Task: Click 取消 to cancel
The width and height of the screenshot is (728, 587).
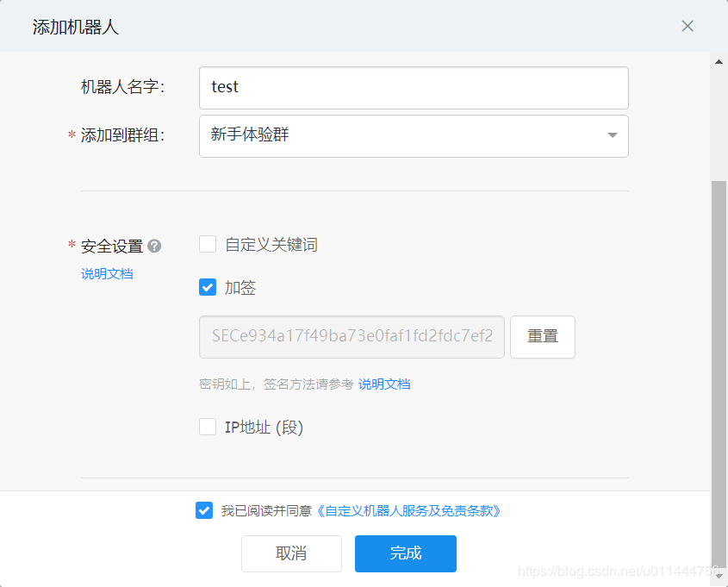Action: [x=291, y=553]
